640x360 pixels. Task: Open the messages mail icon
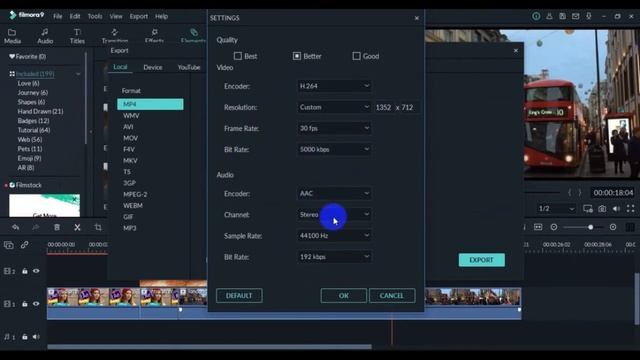pos(576,16)
